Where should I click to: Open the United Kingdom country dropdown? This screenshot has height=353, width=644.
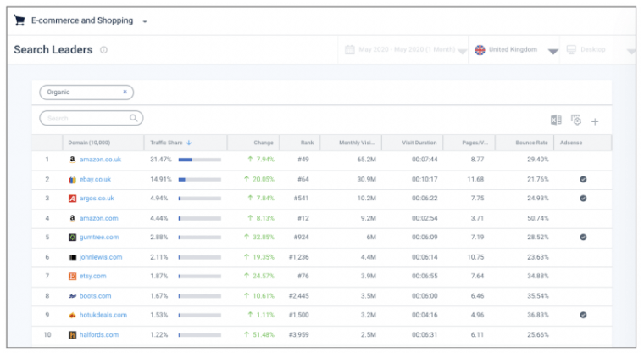click(x=552, y=51)
